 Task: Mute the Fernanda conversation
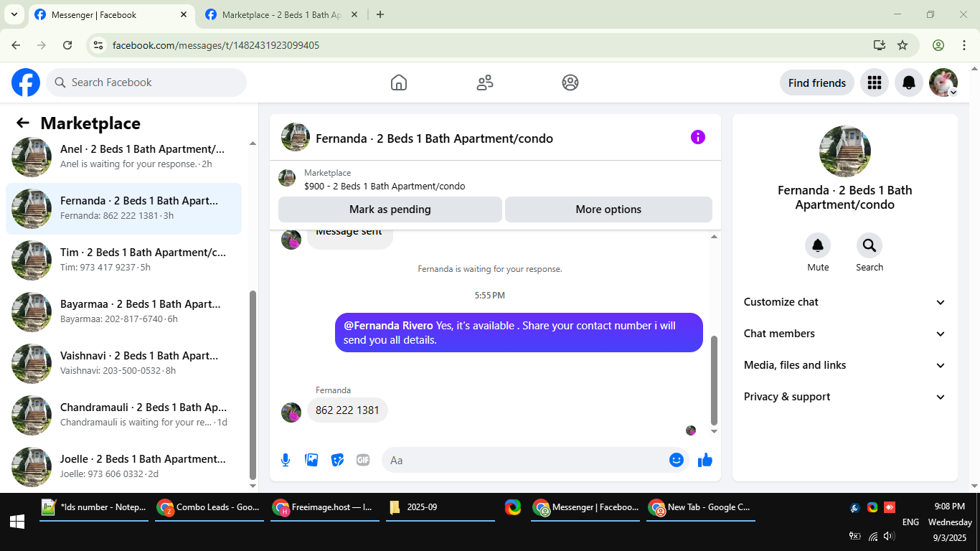coord(818,246)
